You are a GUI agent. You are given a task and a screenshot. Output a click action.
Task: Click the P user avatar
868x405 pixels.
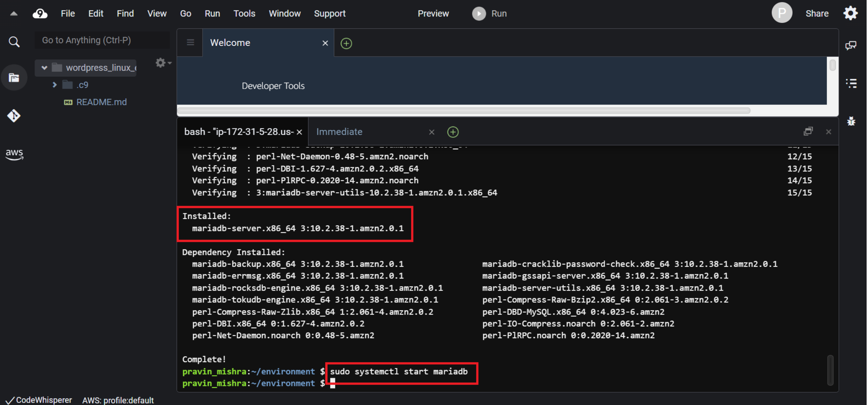(x=782, y=13)
